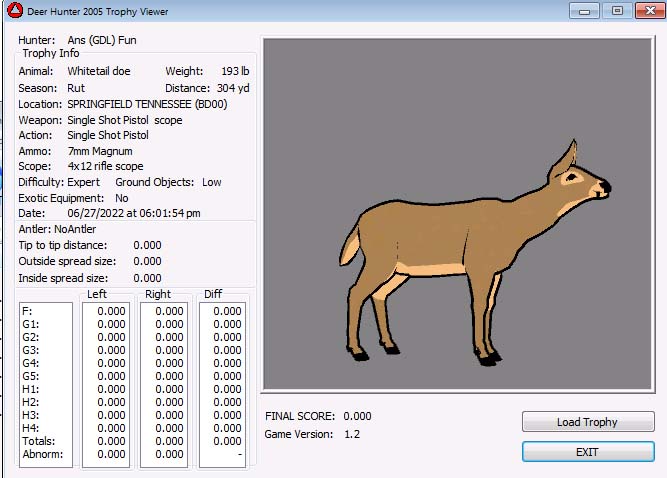Close the Trophy Viewer window

[x=646, y=11]
